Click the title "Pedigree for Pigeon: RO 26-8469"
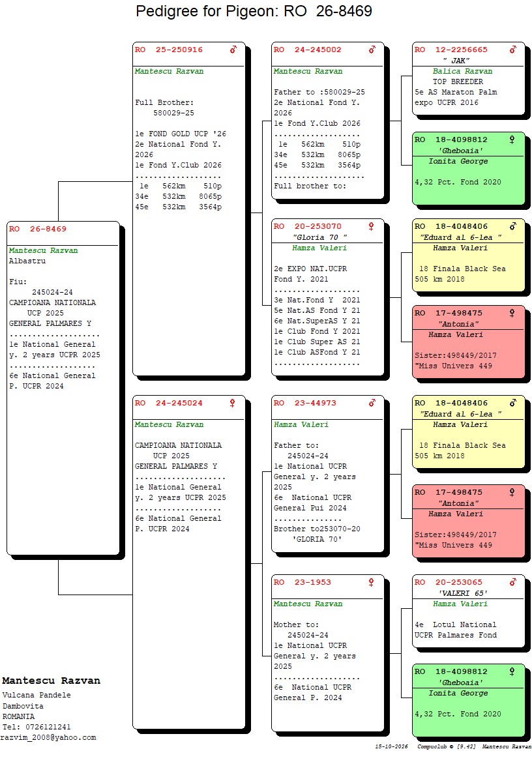The width and height of the screenshot is (532, 764). pyautogui.click(x=254, y=10)
